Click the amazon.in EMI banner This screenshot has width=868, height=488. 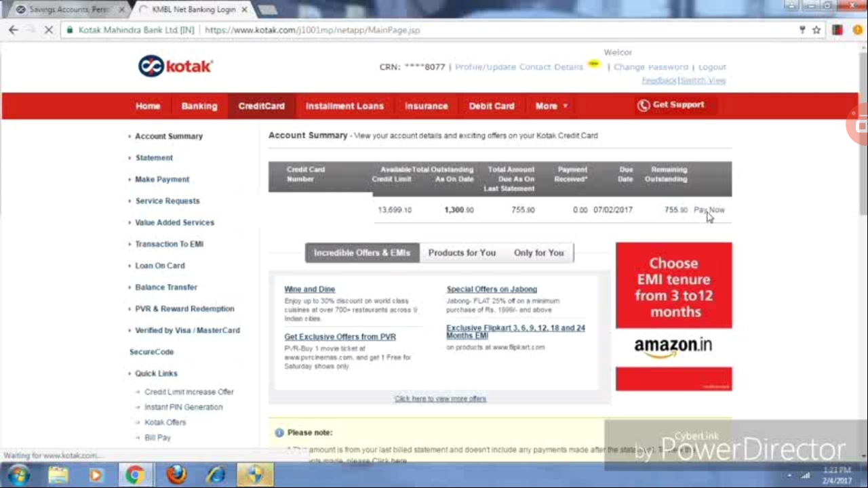coord(673,317)
